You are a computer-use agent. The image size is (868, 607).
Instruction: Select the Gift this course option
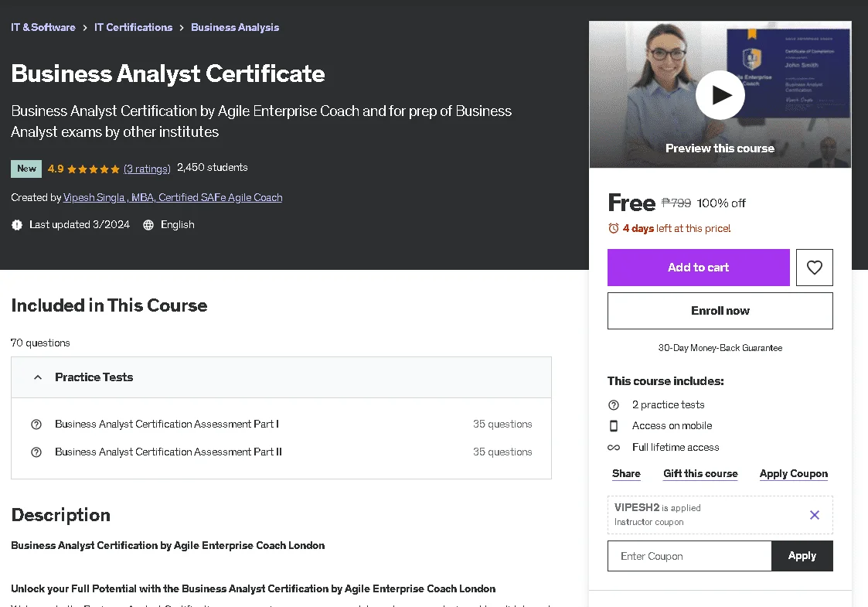(700, 473)
